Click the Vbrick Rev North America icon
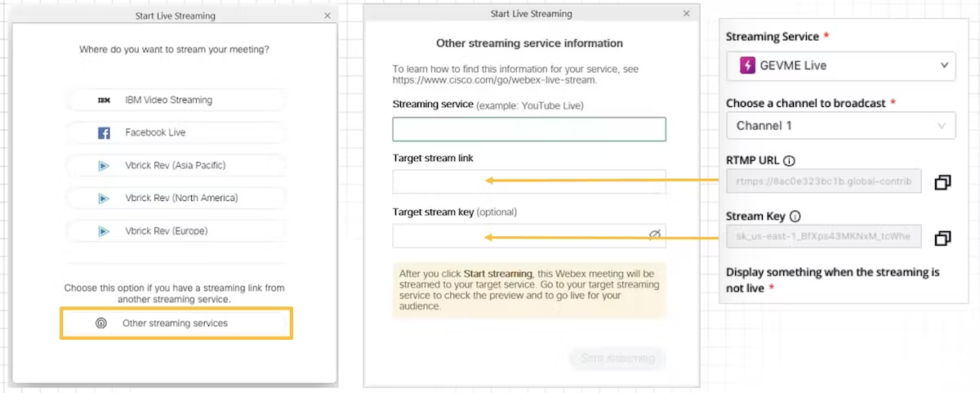The height and width of the screenshot is (393, 980). (104, 198)
